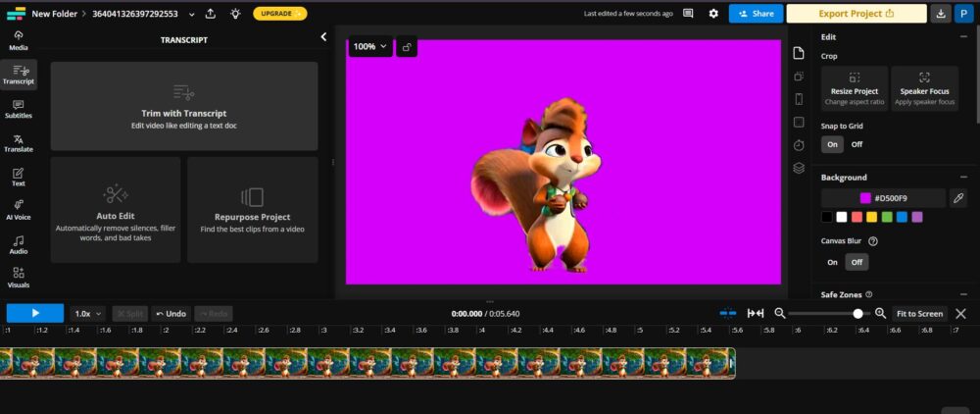The width and height of the screenshot is (980, 414).
Task: Click the lightbulb tips icon
Action: click(235, 13)
